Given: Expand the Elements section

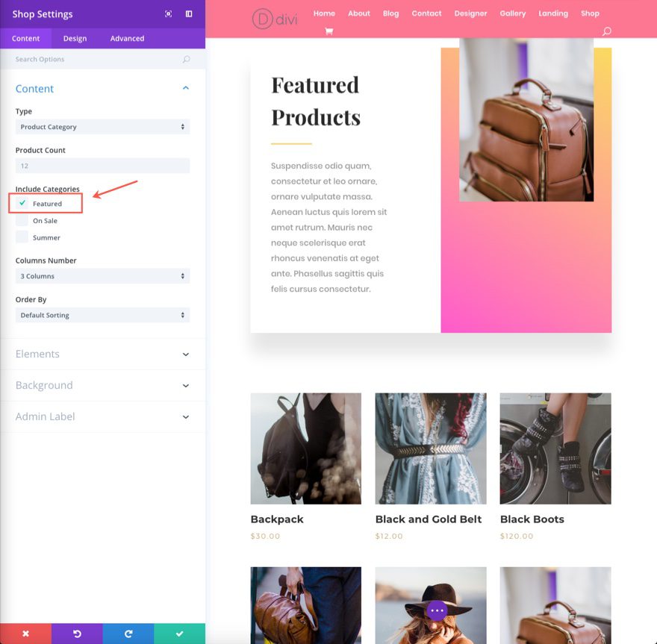Looking at the screenshot, I should 102,354.
